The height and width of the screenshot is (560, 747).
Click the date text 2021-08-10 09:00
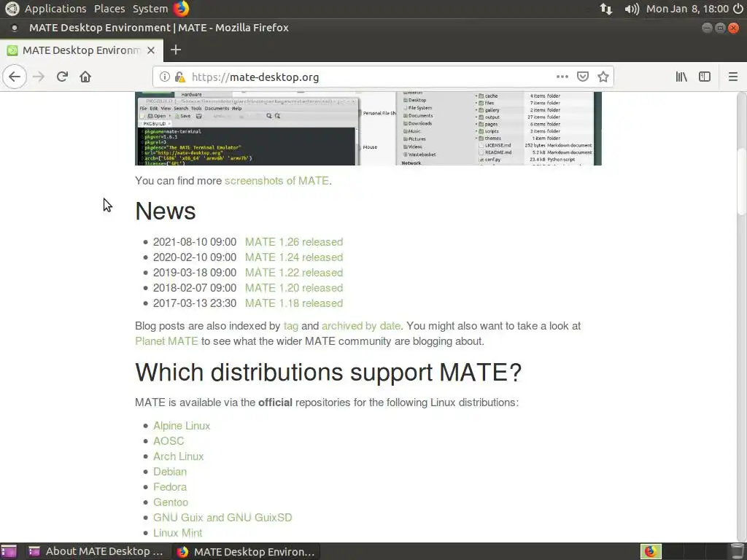(194, 242)
